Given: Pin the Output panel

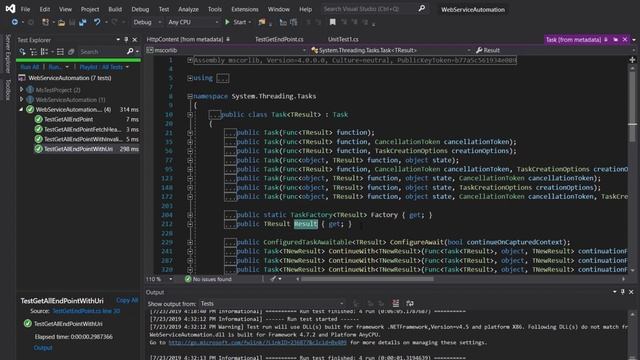Looking at the screenshot, I should (x=623, y=292).
